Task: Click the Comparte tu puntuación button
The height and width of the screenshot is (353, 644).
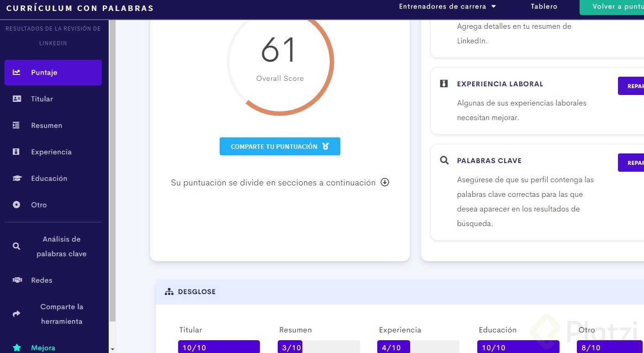Action: coord(280,146)
